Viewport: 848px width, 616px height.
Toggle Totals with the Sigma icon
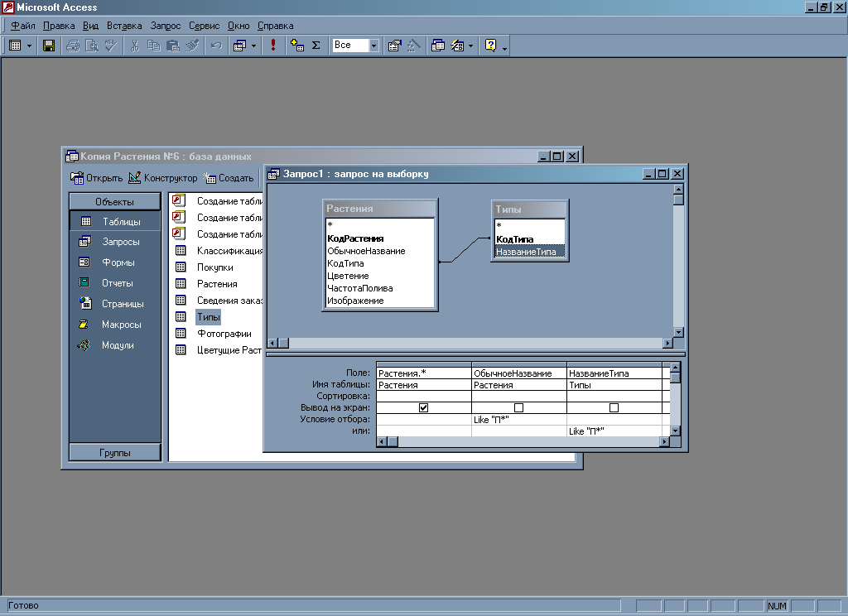point(316,46)
